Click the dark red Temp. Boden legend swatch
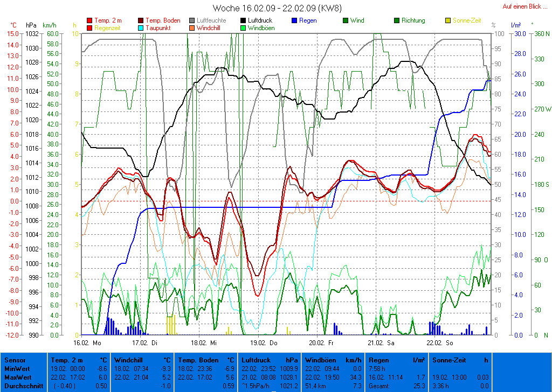Image resolution: width=552 pixels, height=392 pixels. (x=141, y=21)
